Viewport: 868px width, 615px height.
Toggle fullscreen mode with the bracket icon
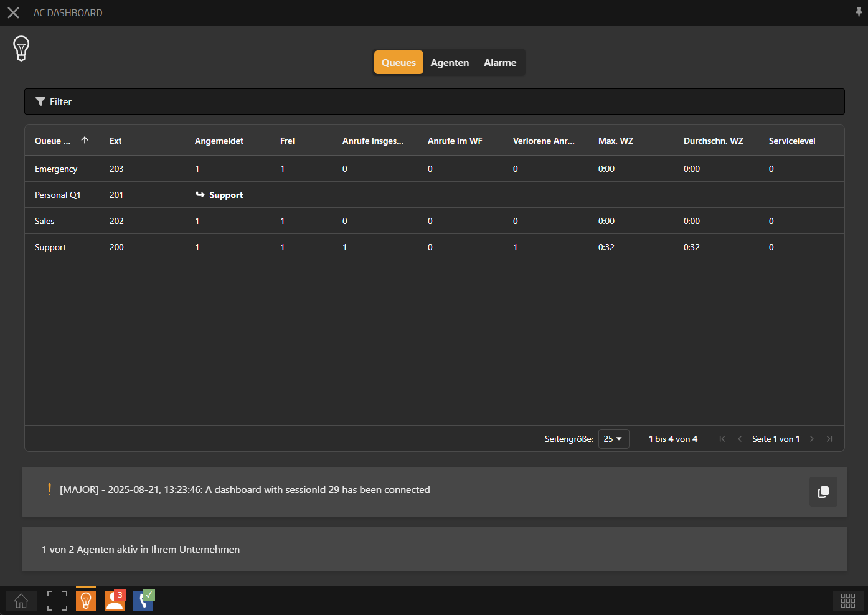click(57, 601)
